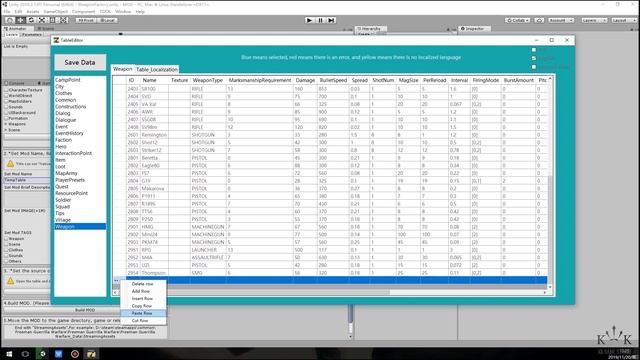640x360 pixels.
Task: Toggle the Weapon tag checkbox under Set Mod TAGS
Action: coord(7,239)
